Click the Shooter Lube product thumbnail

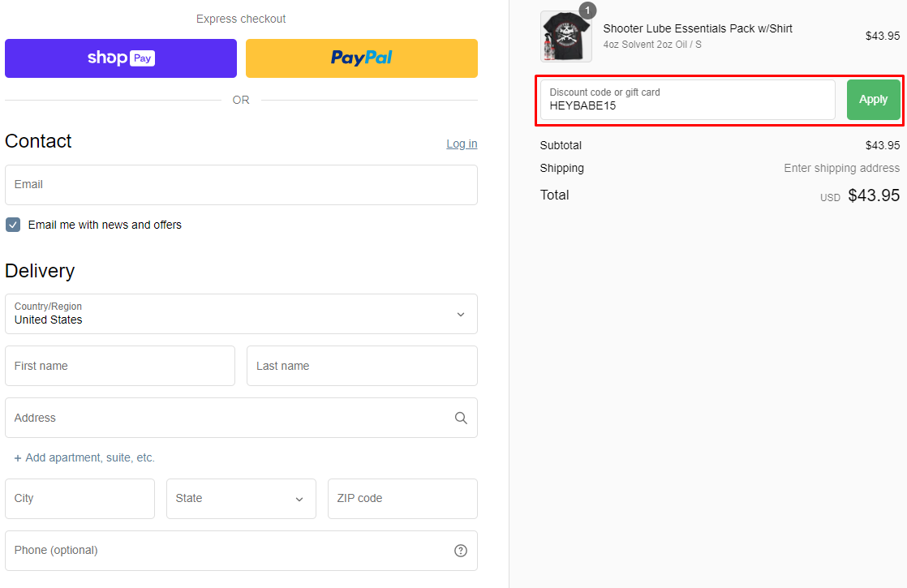pos(565,37)
